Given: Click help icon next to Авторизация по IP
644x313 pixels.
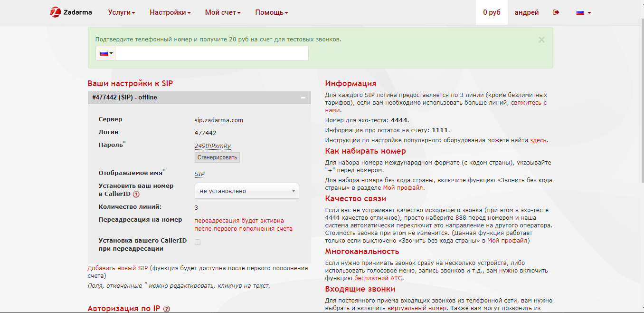Looking at the screenshot, I should pos(166,309).
